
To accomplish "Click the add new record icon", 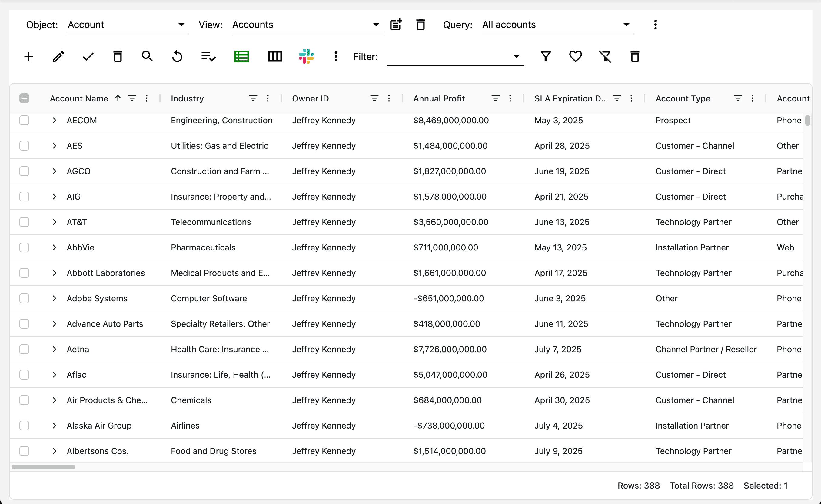I will tap(28, 56).
